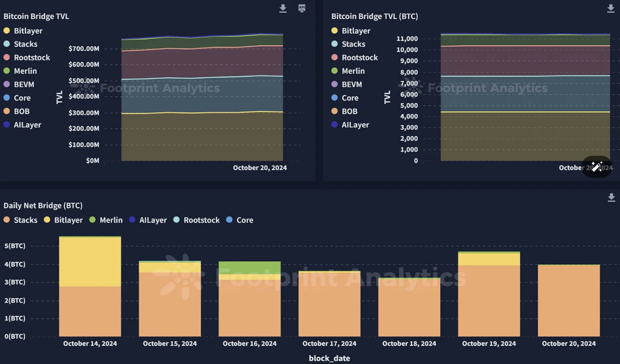Download the Bitcoin Bridge TVL chart

[x=283, y=9]
